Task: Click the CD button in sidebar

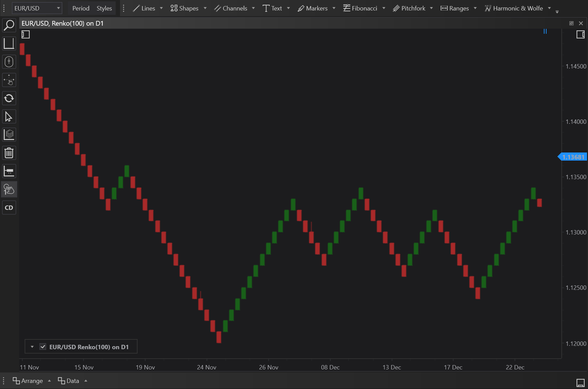Action: click(9, 208)
